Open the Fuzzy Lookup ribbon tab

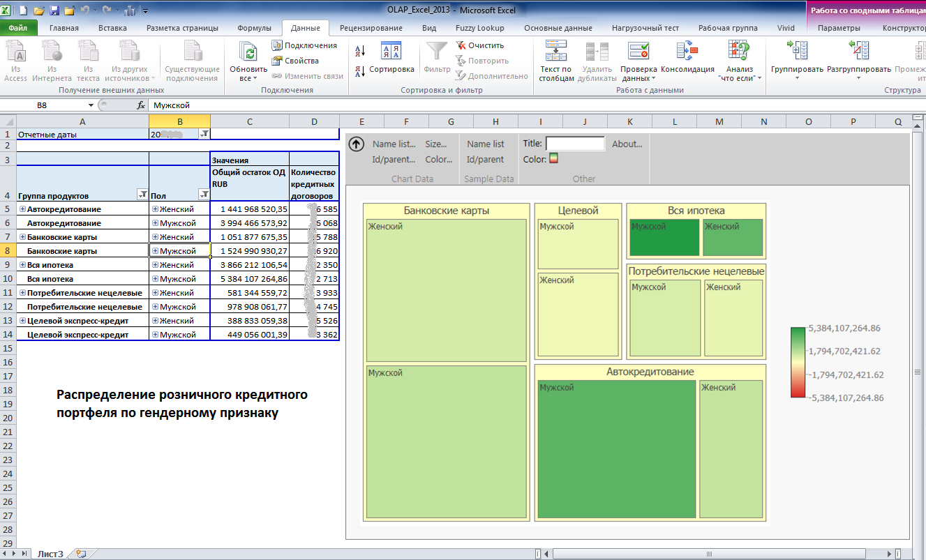(x=480, y=28)
